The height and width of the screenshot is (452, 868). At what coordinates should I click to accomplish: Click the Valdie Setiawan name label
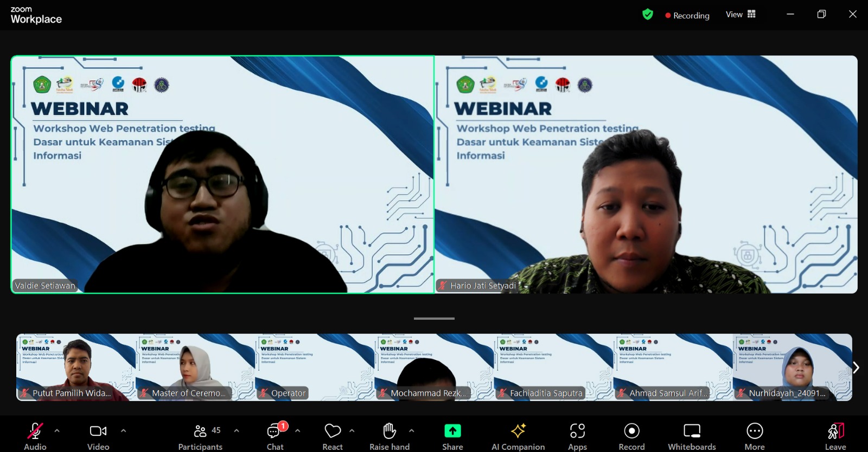pyautogui.click(x=45, y=286)
